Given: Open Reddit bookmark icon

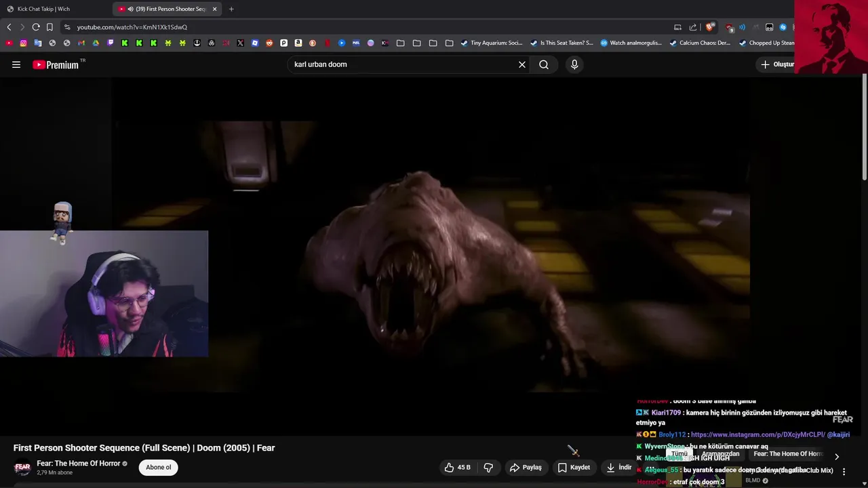Looking at the screenshot, I should click(269, 43).
